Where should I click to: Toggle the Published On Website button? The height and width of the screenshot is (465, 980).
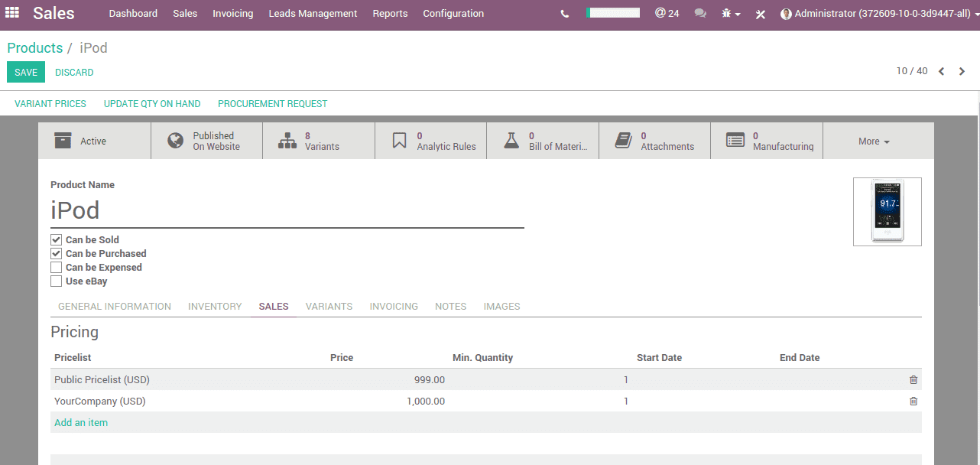click(x=206, y=141)
